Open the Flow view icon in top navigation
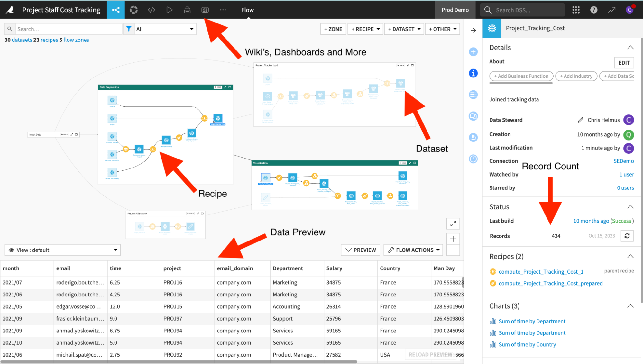Screen dimensions: 643x364 click(x=116, y=10)
